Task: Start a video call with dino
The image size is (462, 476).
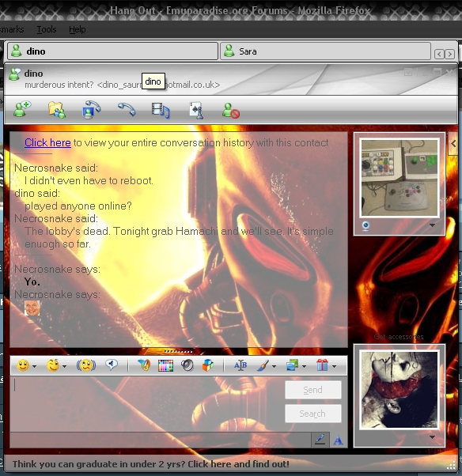Action: pyautogui.click(x=92, y=109)
